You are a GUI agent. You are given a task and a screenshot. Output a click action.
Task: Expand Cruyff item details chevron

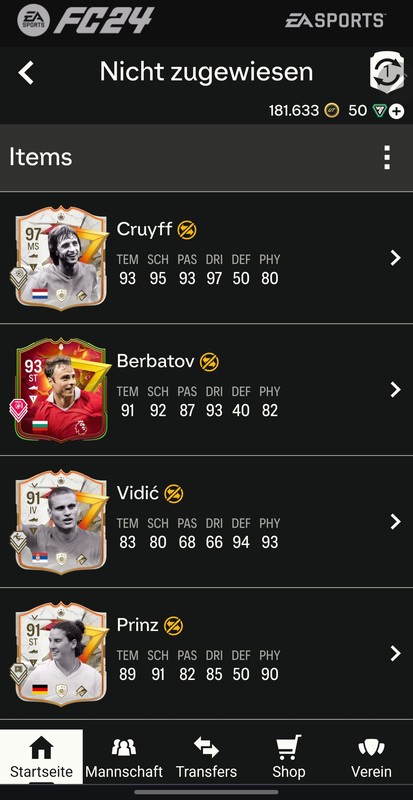pos(396,258)
